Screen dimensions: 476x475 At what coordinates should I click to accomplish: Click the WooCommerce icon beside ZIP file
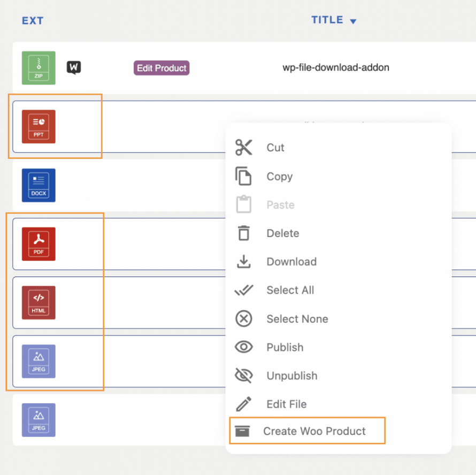pos(74,67)
